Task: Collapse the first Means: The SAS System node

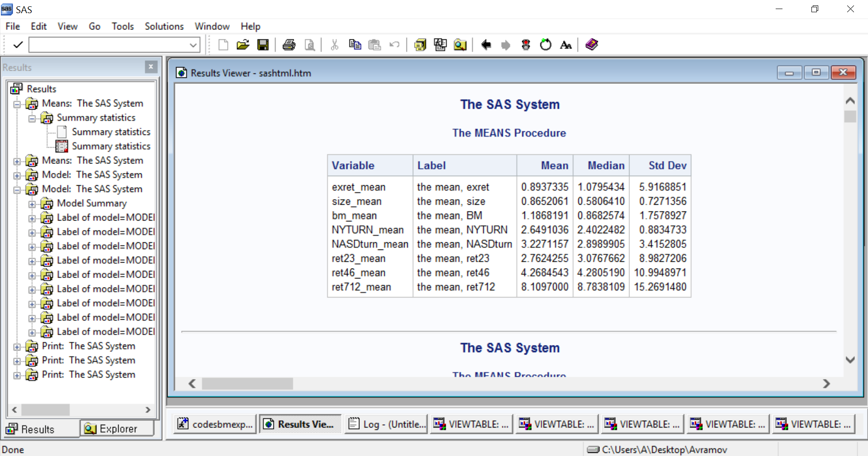Action: [17, 104]
